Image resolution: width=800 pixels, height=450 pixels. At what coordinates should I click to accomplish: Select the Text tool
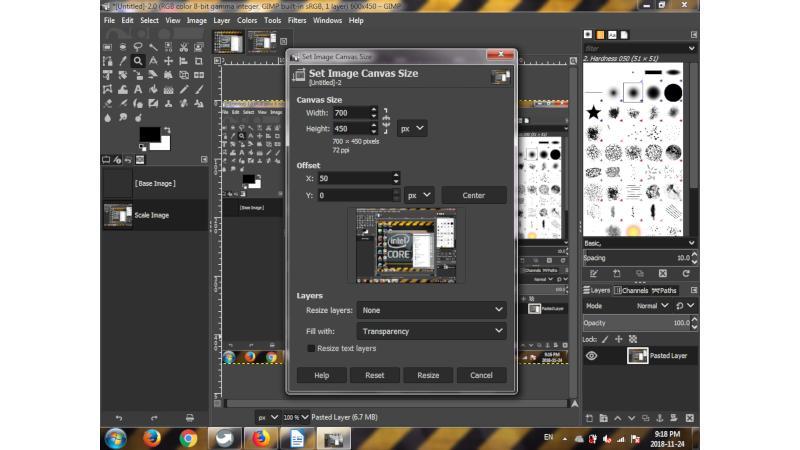coord(138,89)
